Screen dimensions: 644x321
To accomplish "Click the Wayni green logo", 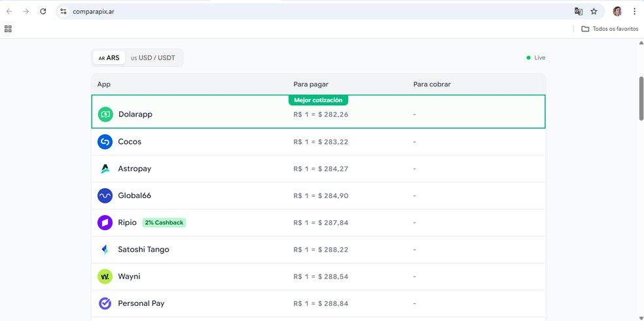I will coord(105,277).
